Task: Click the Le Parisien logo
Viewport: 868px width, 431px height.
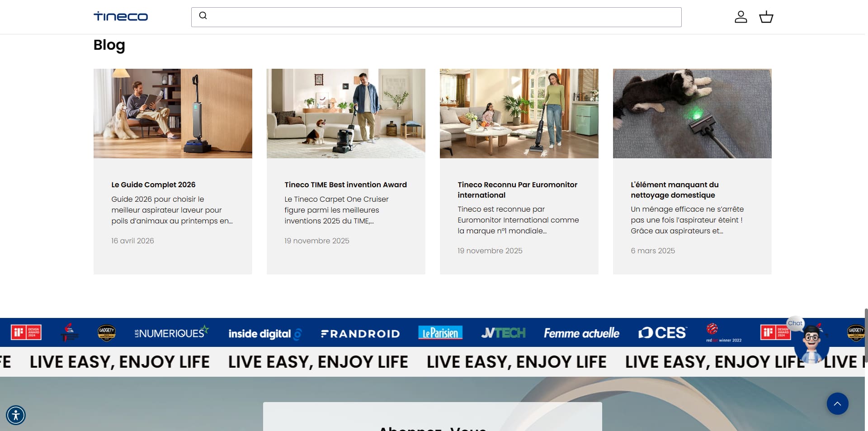Action: click(x=440, y=333)
